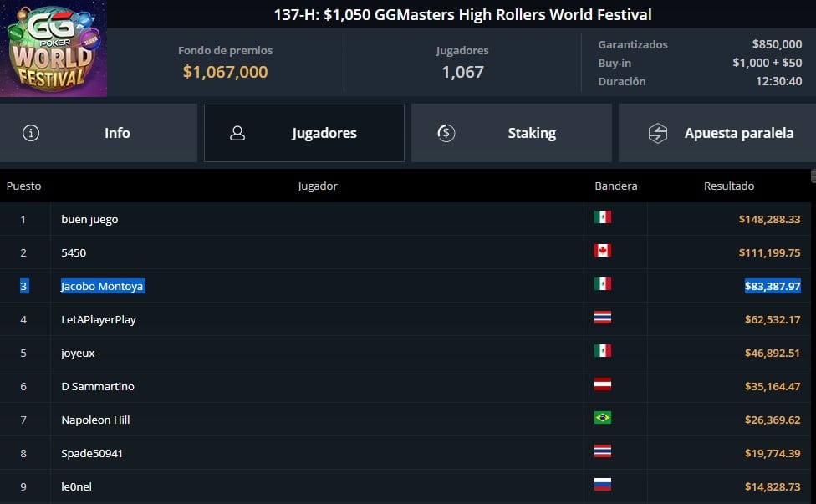Screen dimensions: 816x504
Task: Open the Apuesta paralela tab
Action: coord(717,133)
